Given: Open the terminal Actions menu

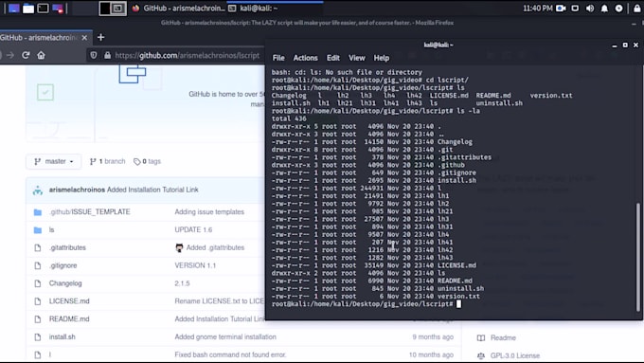Looking at the screenshot, I should pos(305,58).
